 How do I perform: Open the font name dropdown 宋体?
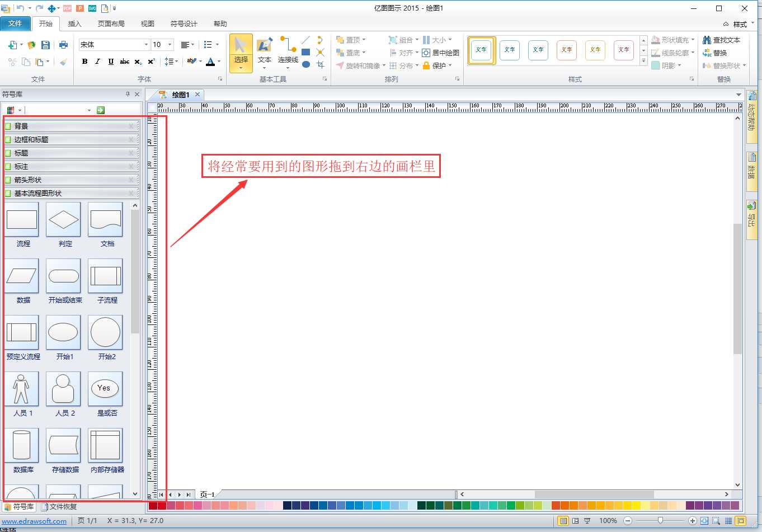pos(146,45)
